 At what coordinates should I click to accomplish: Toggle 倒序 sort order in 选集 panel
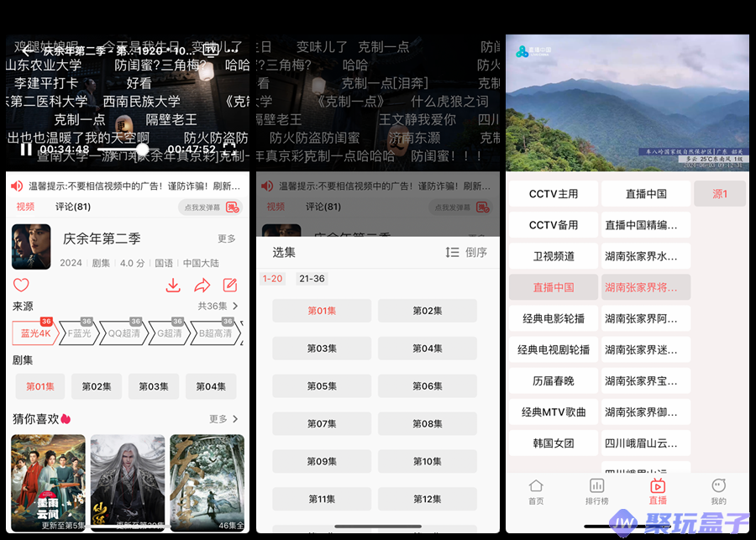(x=466, y=252)
